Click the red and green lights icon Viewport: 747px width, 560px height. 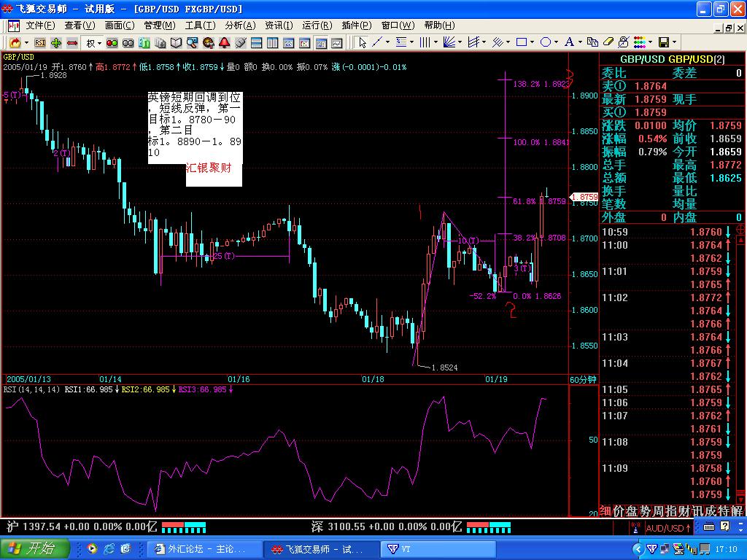click(112, 43)
